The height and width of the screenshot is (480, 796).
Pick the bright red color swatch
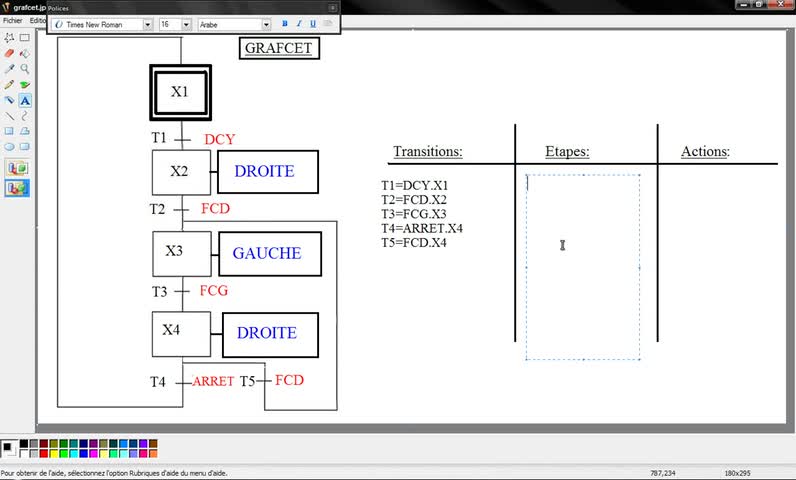44,453
